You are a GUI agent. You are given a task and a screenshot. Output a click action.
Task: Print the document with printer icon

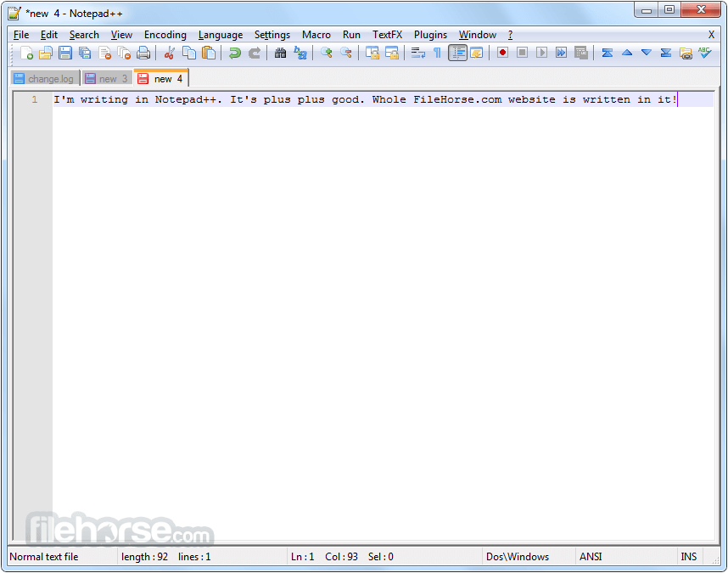(143, 53)
